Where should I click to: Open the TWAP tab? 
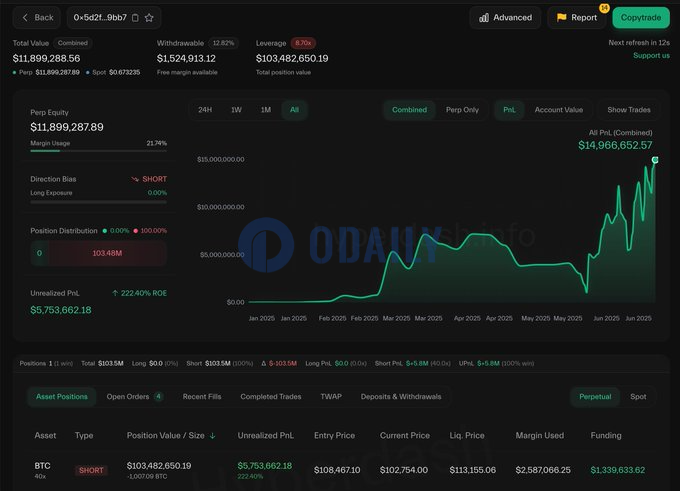tap(331, 396)
